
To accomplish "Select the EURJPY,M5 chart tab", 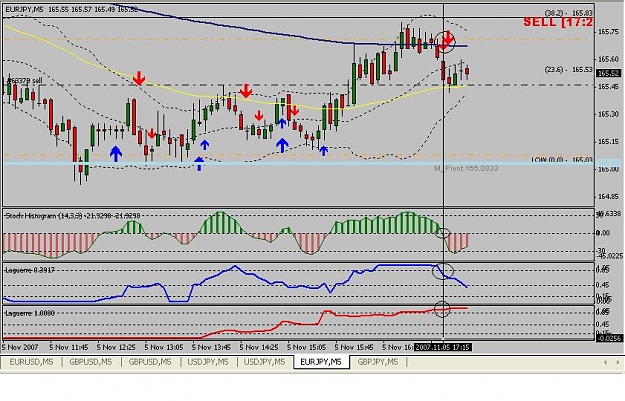I will 321,362.
